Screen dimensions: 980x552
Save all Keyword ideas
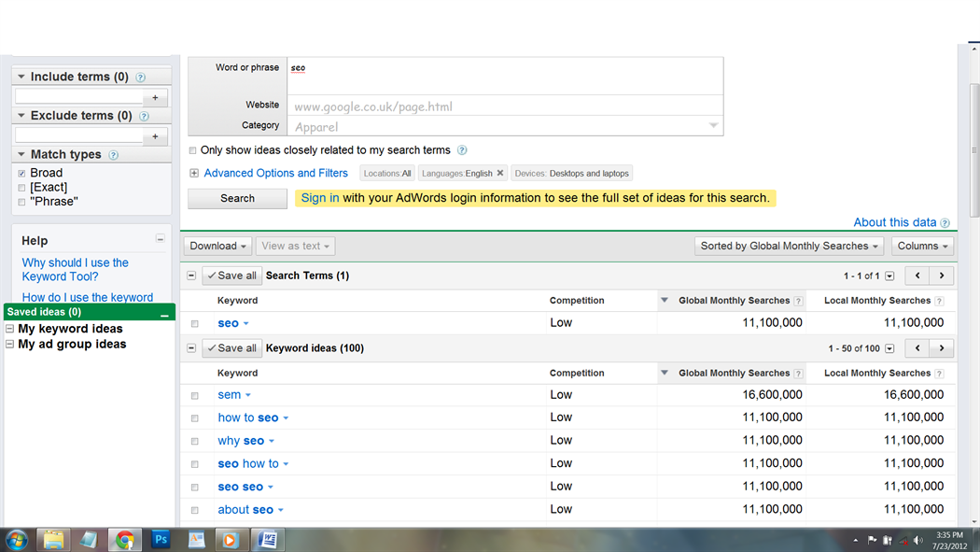coord(231,348)
